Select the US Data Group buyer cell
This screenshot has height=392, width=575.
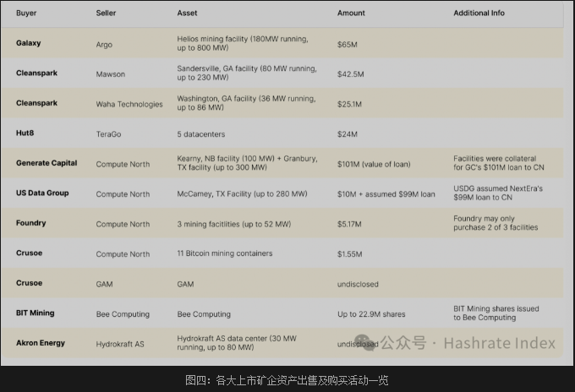tap(42, 193)
